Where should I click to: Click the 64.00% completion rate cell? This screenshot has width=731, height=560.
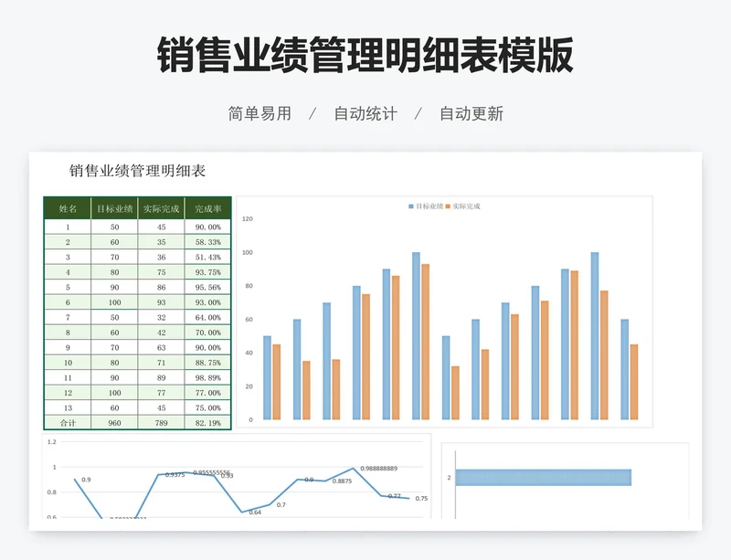[208, 317]
